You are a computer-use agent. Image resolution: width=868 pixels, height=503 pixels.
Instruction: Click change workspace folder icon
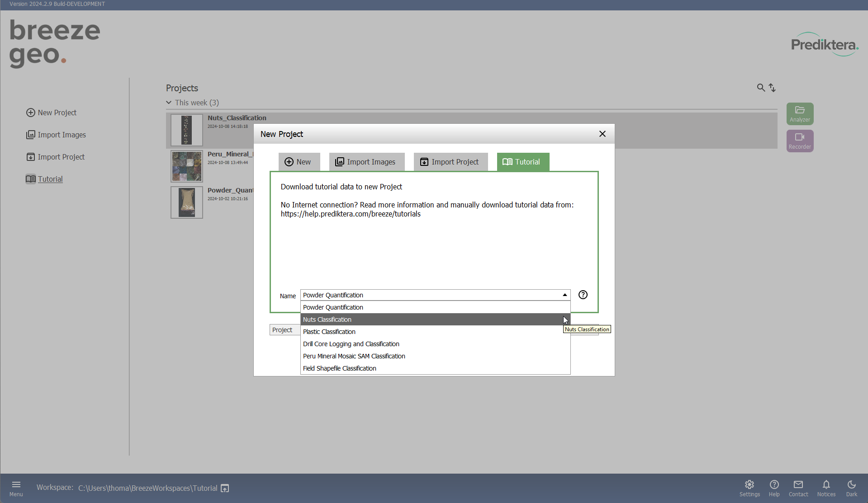(x=225, y=488)
